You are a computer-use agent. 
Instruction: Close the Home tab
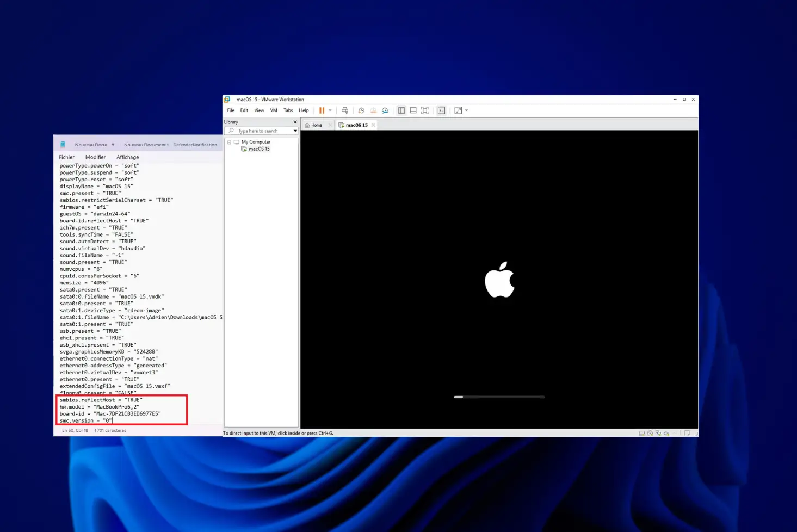coord(330,125)
